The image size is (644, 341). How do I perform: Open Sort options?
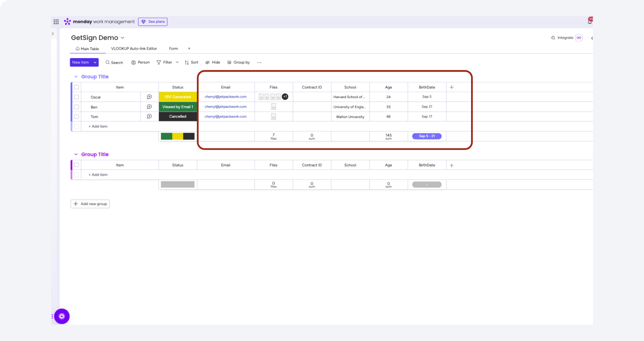(x=191, y=62)
